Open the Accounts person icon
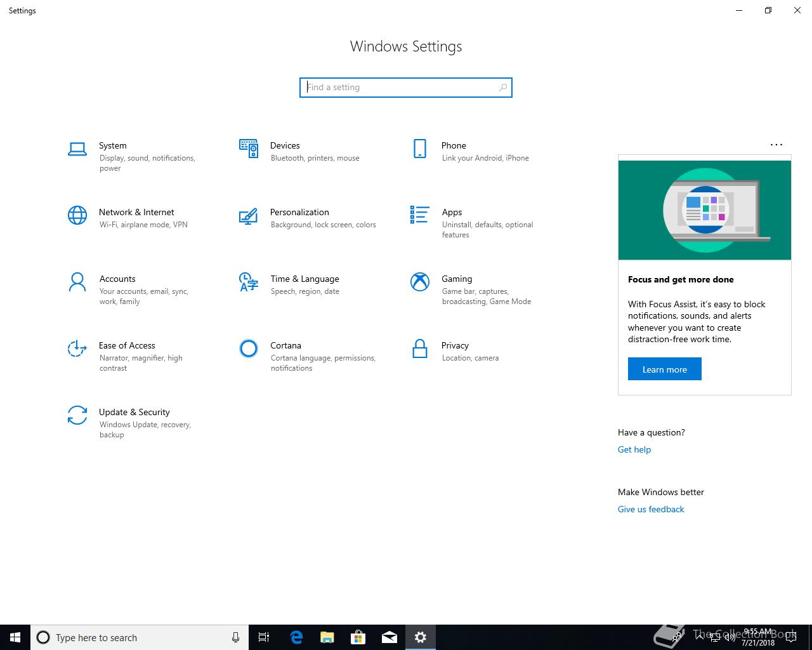The image size is (812, 650). pyautogui.click(x=77, y=282)
